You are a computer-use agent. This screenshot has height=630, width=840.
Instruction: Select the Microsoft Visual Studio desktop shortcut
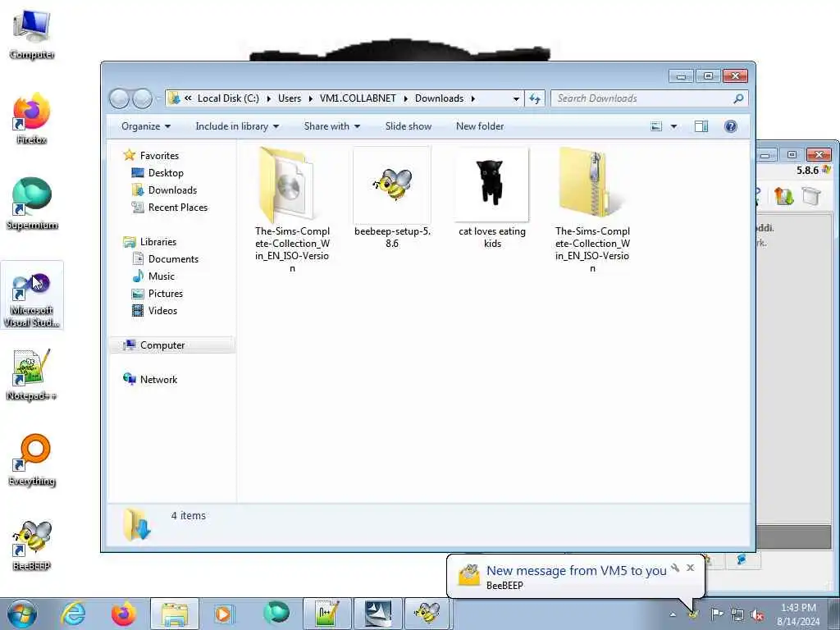tap(32, 295)
